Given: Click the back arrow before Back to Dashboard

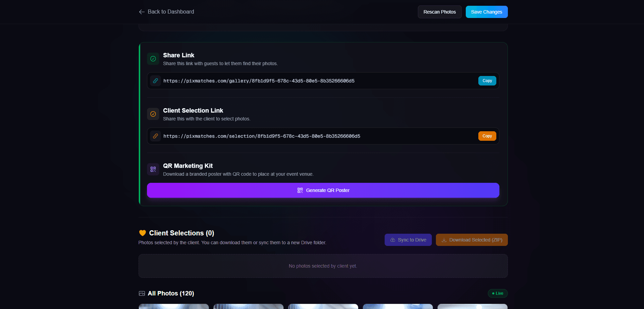Looking at the screenshot, I should tap(142, 12).
